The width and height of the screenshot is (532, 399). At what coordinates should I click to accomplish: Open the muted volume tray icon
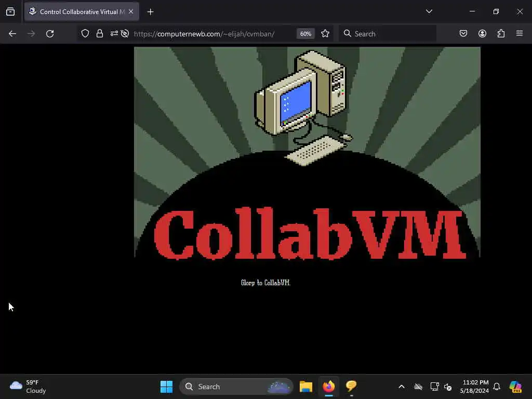pos(448,387)
